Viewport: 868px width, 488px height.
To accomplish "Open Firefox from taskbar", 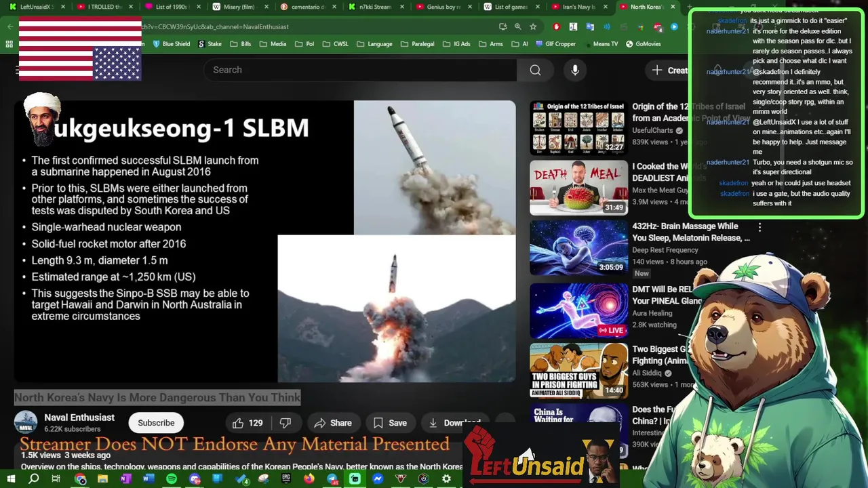I will point(309,479).
